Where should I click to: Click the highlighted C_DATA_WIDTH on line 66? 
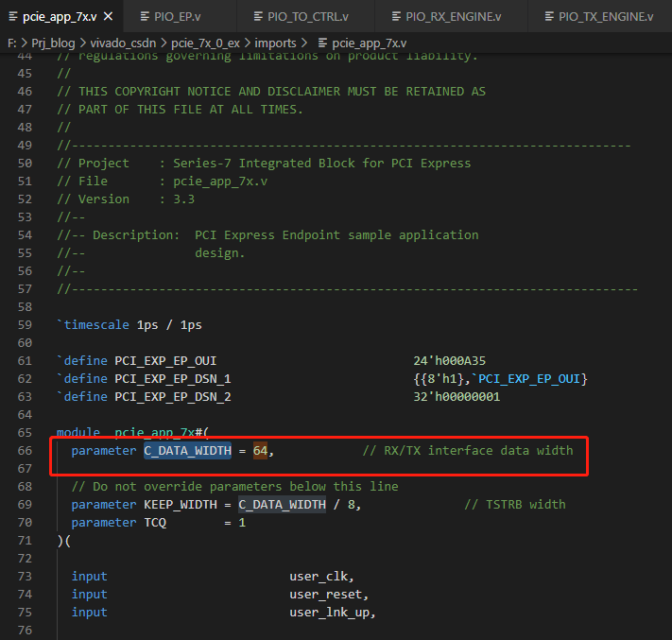pyautogui.click(x=187, y=451)
